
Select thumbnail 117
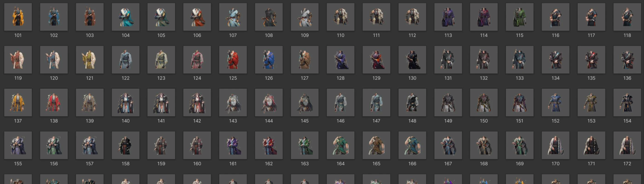pyautogui.click(x=591, y=17)
